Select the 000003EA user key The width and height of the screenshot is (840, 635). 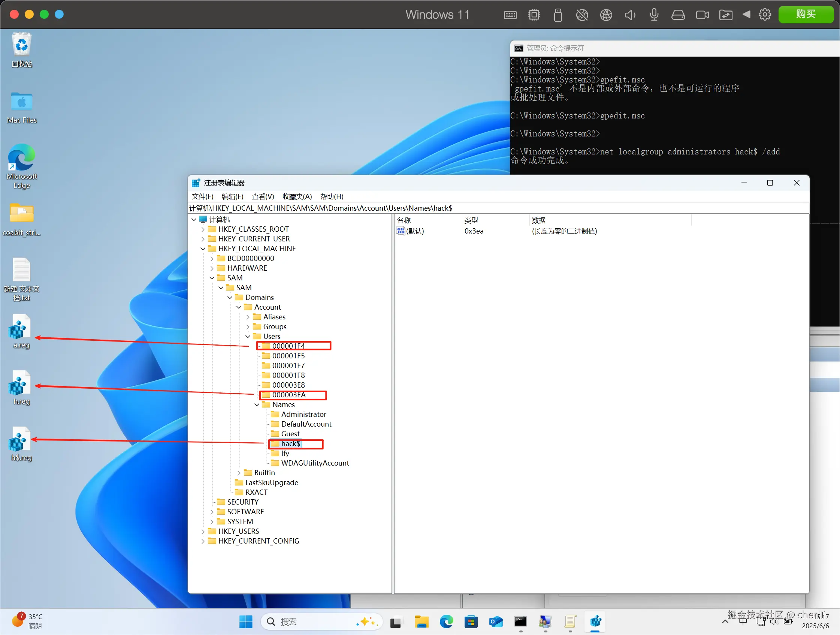288,395
